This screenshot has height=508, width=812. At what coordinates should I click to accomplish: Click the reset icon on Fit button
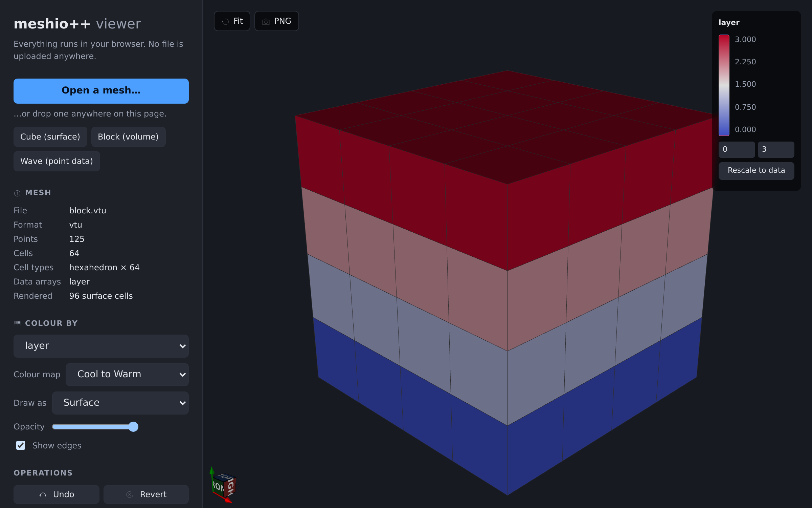[x=225, y=21]
